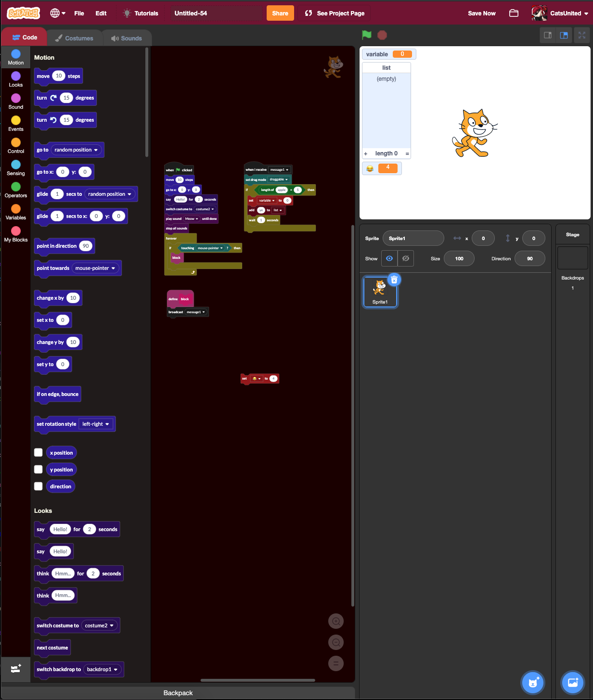Enter full screen stage mode
Screen dimensions: 593x700
tap(581, 35)
